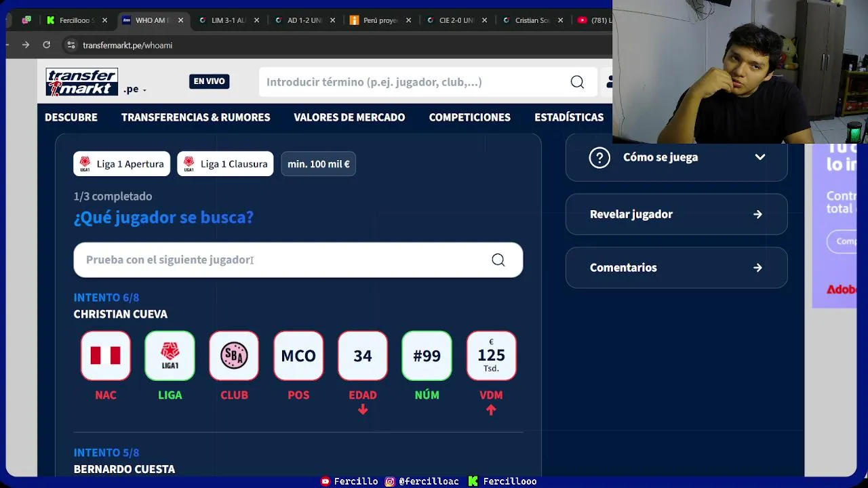This screenshot has width=868, height=488.
Task: Switch to the Cristian Sou browser tab
Action: pos(532,20)
